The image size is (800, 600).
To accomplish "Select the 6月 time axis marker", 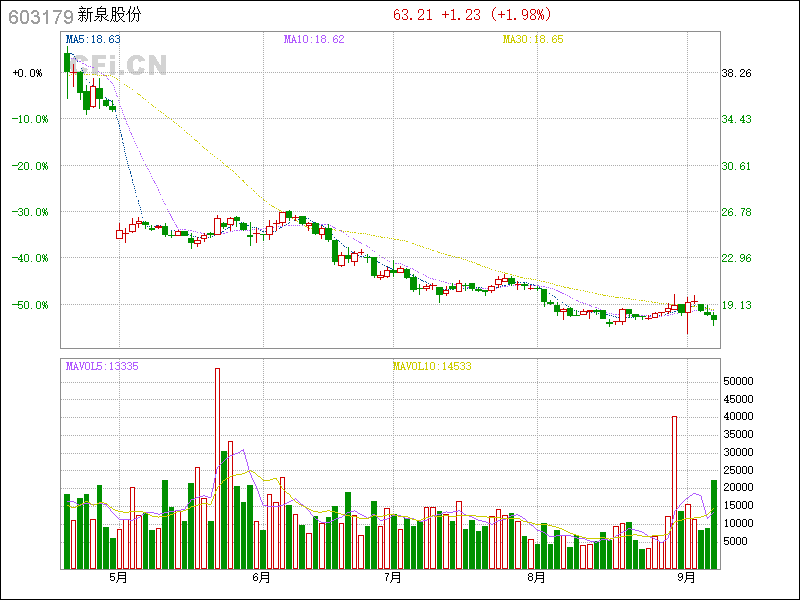I will click(262, 578).
